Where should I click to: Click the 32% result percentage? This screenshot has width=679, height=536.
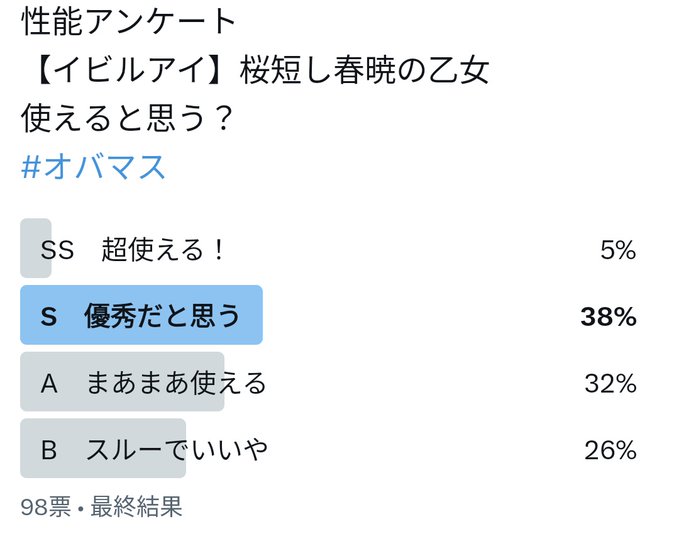(610, 383)
